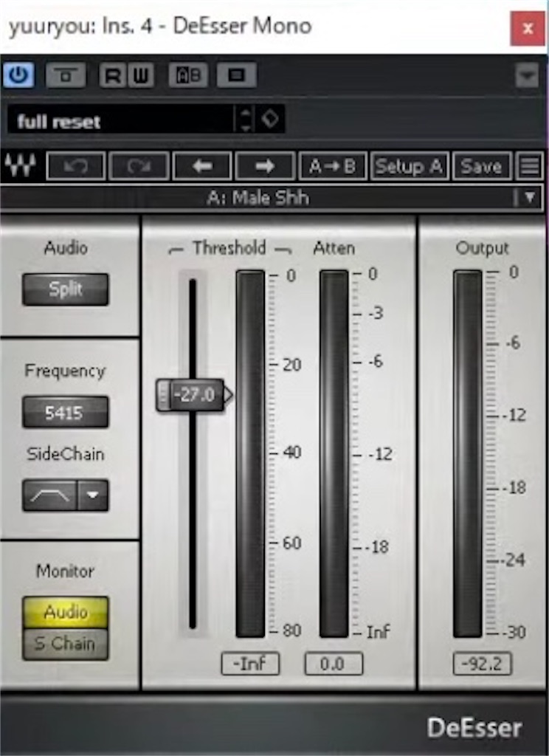Click the Waves logo icon

click(x=20, y=166)
